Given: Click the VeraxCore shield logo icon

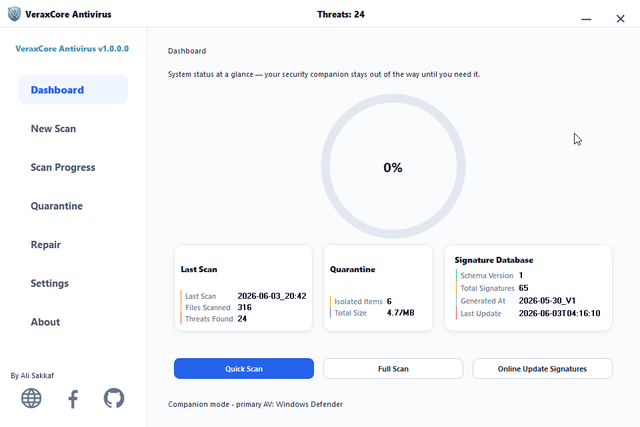Looking at the screenshot, I should (14, 14).
